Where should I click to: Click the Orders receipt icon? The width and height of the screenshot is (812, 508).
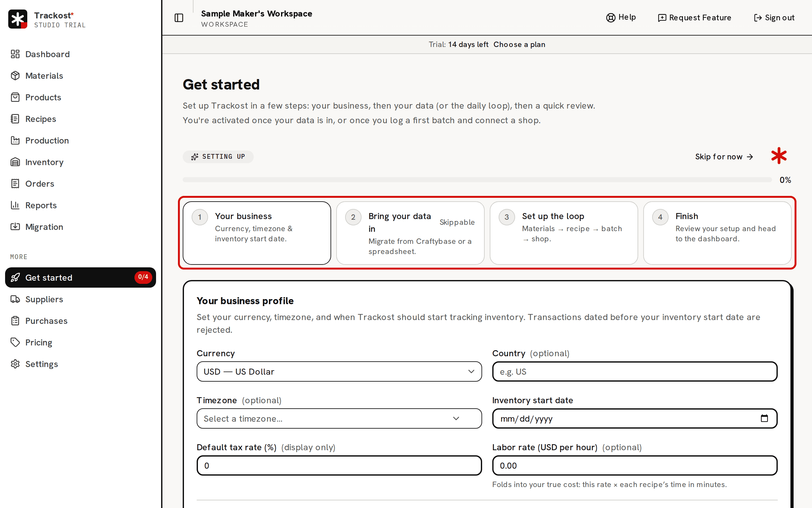coord(15,184)
